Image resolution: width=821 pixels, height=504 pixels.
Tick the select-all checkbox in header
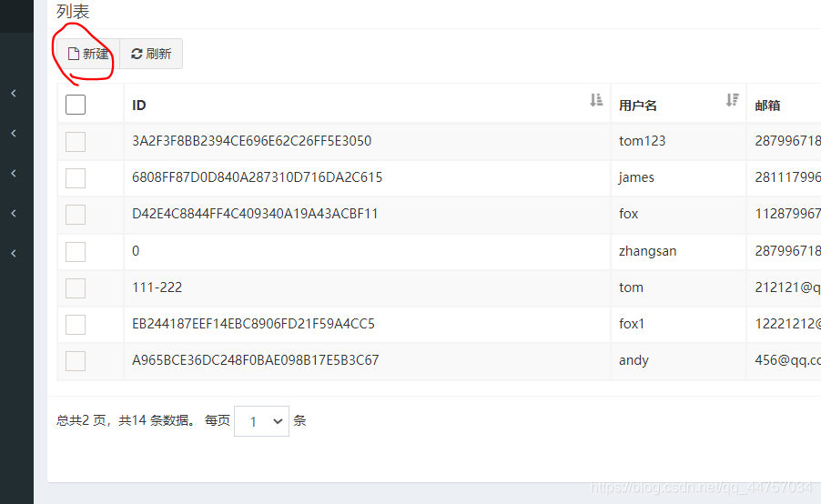click(x=76, y=105)
